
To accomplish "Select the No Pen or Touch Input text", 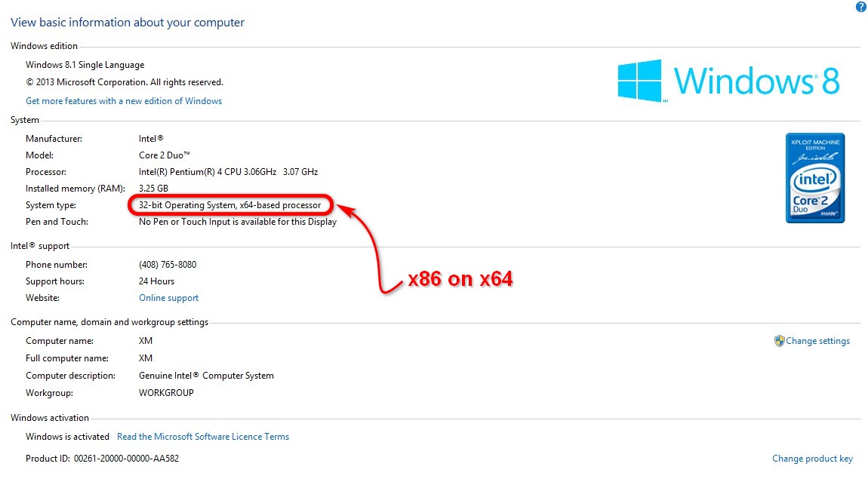I will coord(238,222).
